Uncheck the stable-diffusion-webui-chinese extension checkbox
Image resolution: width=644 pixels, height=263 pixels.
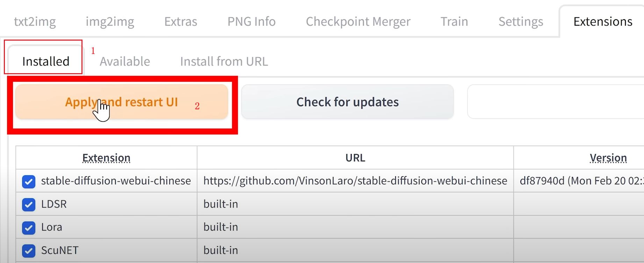[29, 182]
